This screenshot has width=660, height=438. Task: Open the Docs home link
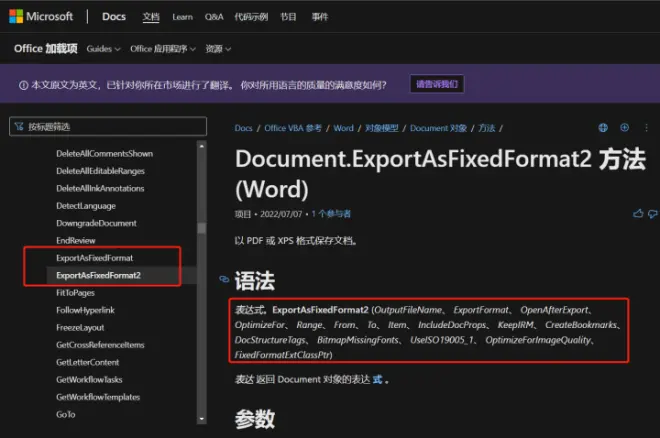[114, 16]
